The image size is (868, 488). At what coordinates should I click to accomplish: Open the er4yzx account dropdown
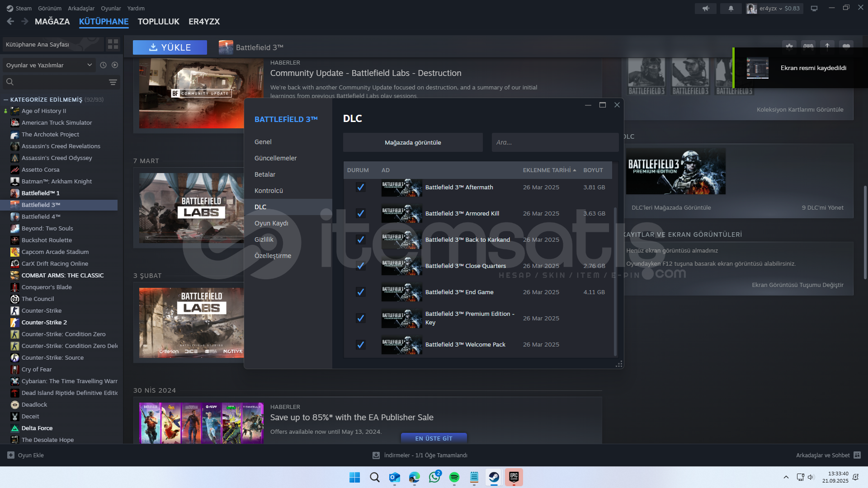(774, 8)
